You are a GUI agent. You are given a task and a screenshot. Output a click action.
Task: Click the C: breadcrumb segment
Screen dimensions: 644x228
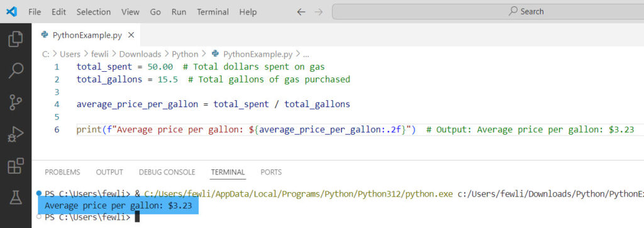pyautogui.click(x=45, y=54)
